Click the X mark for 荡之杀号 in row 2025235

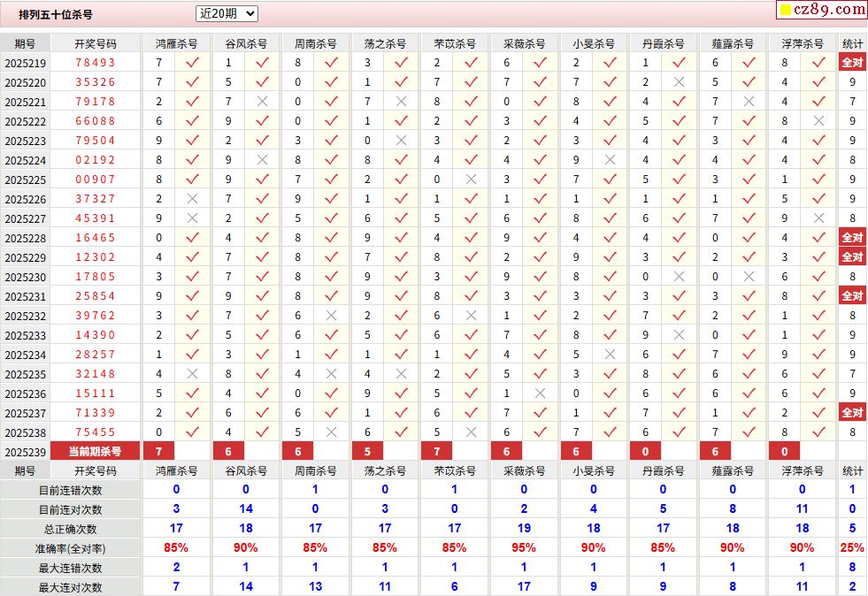point(402,374)
